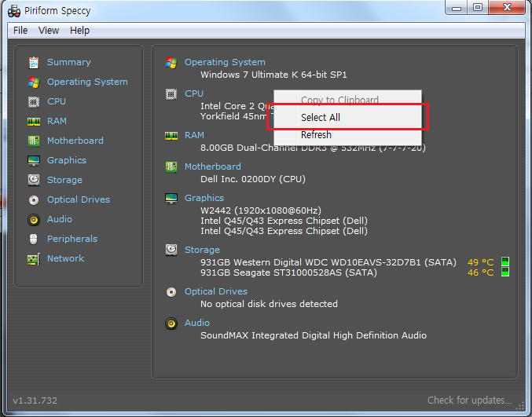The image size is (532, 417).
Task: Open the Audio section from sidebar
Action: click(x=60, y=219)
